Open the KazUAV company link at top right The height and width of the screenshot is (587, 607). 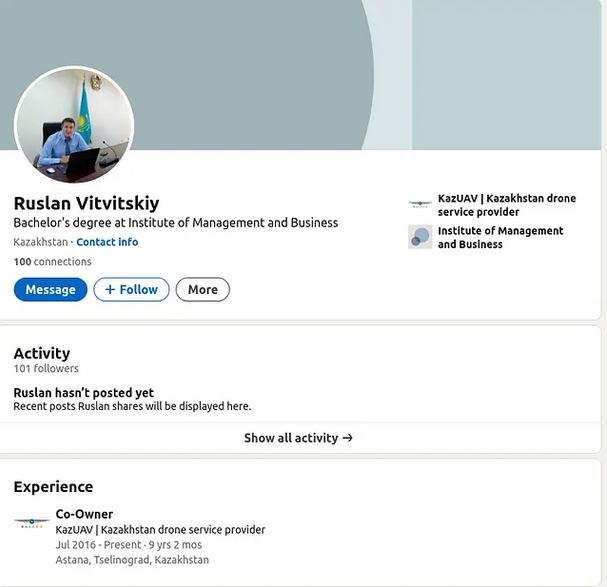[506, 205]
